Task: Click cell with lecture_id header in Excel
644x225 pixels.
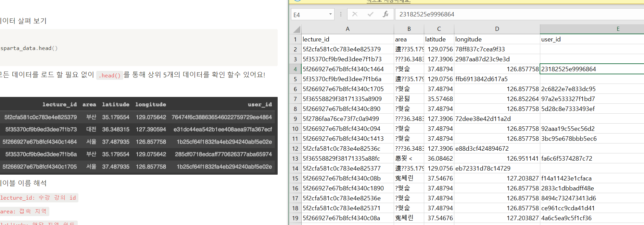Action: click(348, 39)
